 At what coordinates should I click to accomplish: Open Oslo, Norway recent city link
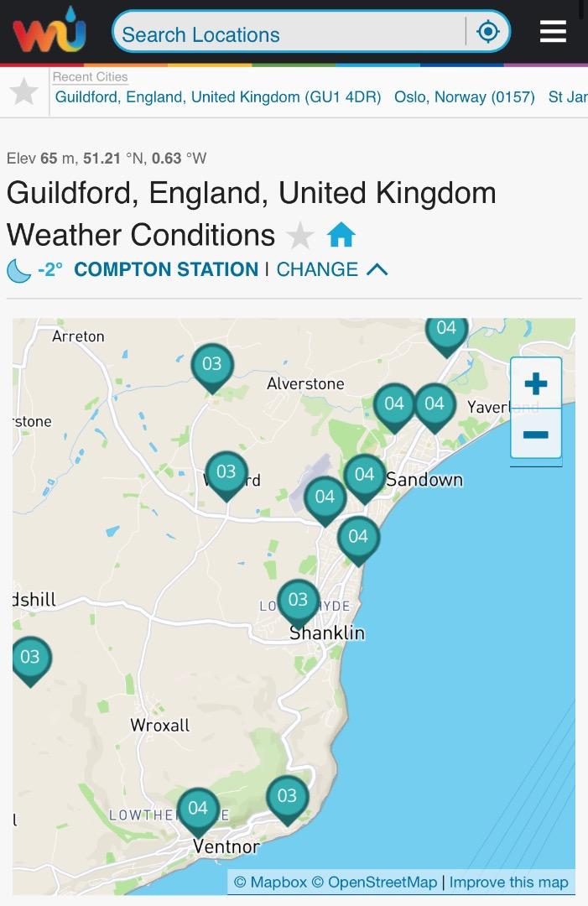pyautogui.click(x=464, y=97)
